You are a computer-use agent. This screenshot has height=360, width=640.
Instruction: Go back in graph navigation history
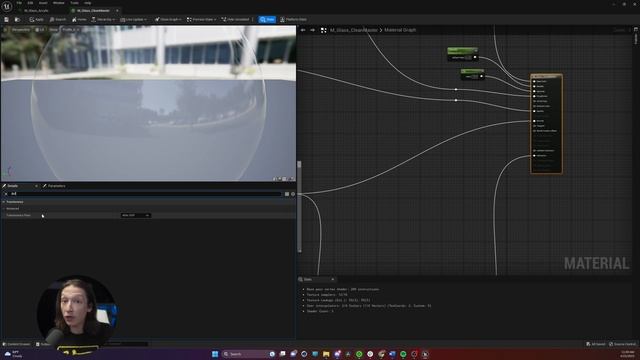pyautogui.click(x=303, y=30)
